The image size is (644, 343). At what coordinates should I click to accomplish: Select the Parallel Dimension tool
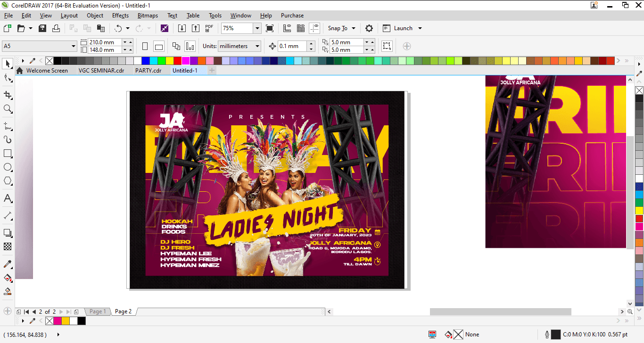8,216
